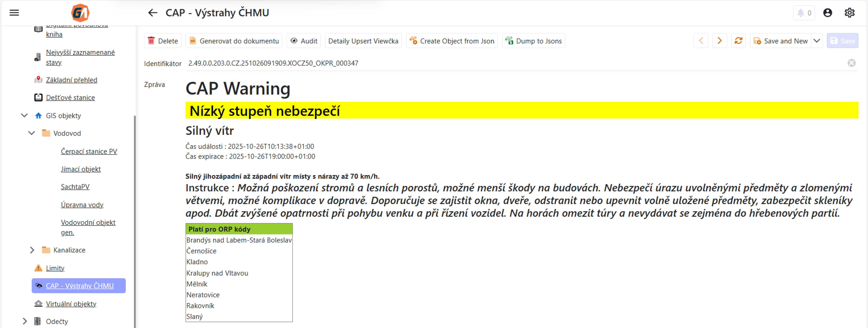Go to the previous record arrow
The width and height of the screenshot is (868, 328).
(701, 41)
